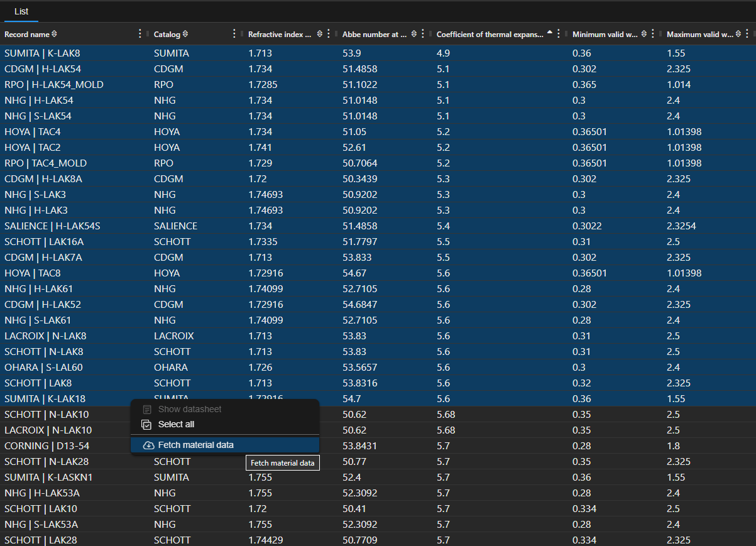Open Coefficient of thermal expansion column menu
Viewport: 756px width, 546px height.
click(x=558, y=34)
